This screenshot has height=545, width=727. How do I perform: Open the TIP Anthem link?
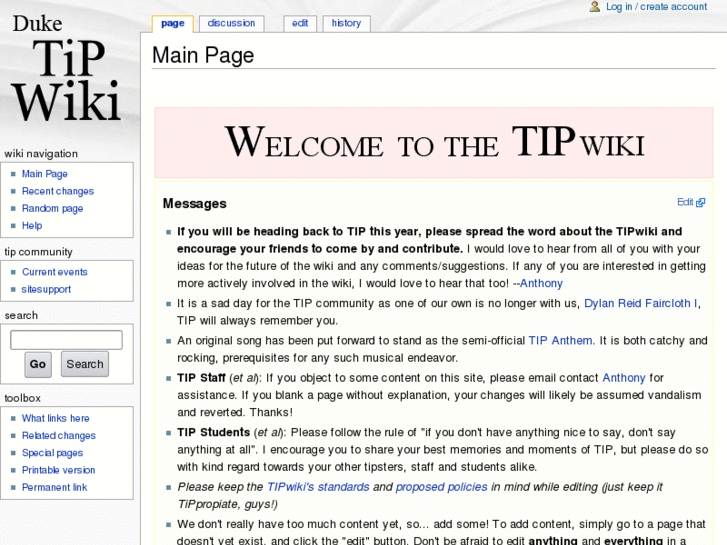point(561,340)
